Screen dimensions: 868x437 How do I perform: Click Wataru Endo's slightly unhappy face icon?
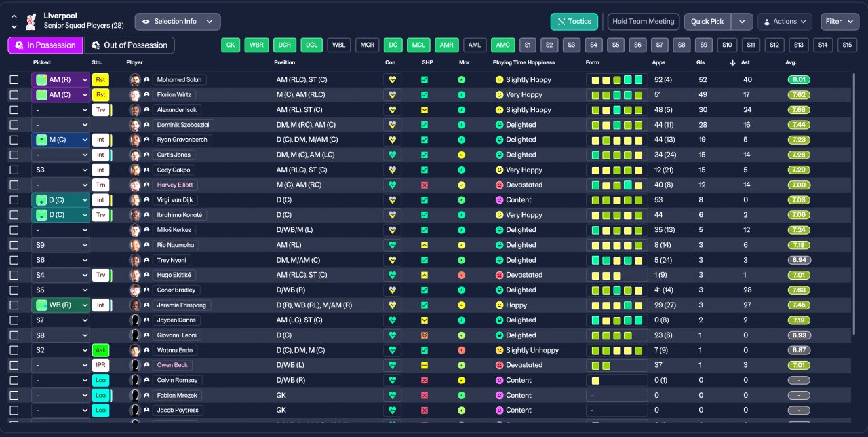tap(500, 350)
